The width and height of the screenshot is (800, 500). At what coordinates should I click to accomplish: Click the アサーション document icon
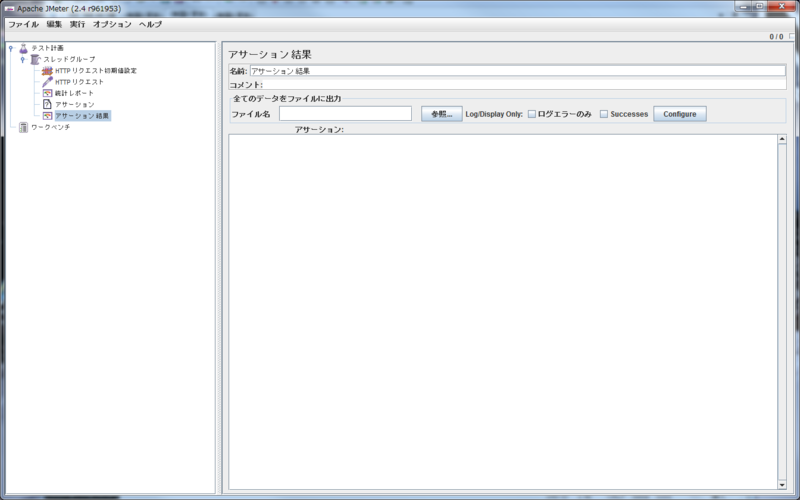(x=47, y=104)
